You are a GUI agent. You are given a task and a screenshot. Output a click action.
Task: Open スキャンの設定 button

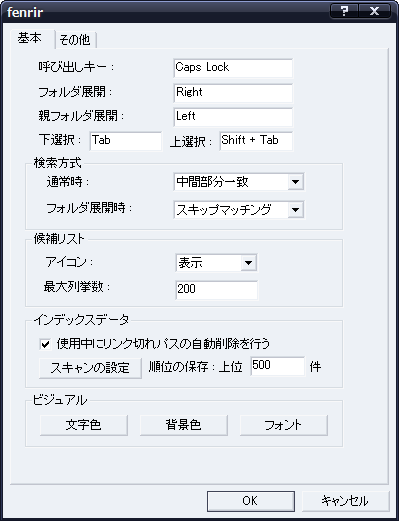(x=90, y=368)
